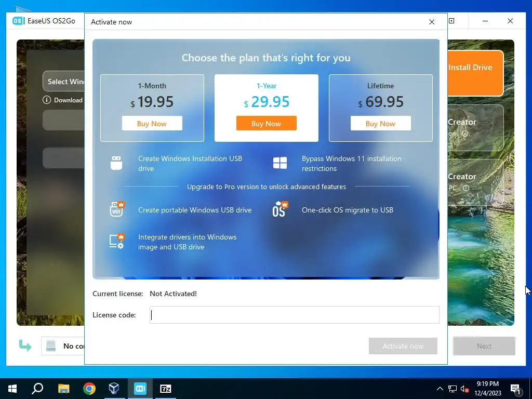
Task: Click the muted volume tray icon
Action: click(464, 389)
